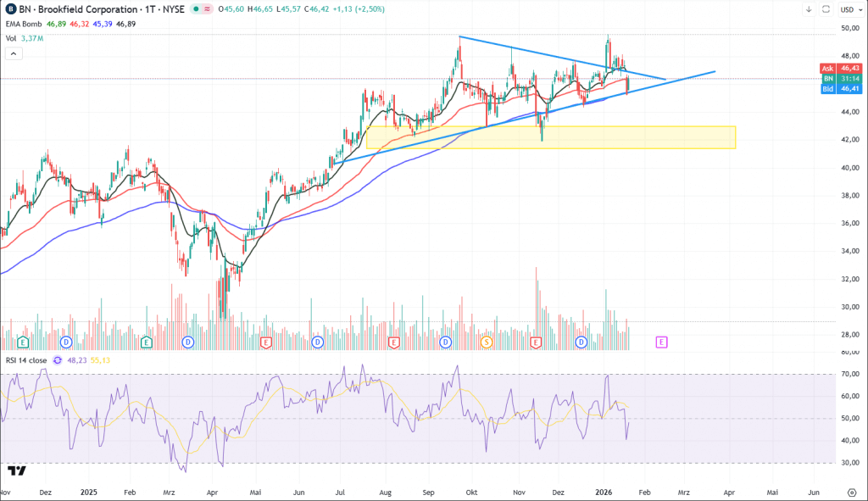The image size is (868, 501).
Task: Select the EMA Bomb indicator label
Action: [x=23, y=24]
